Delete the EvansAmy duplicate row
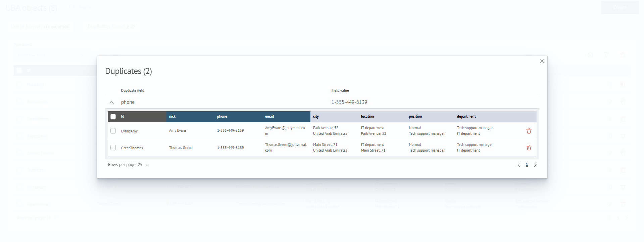Image resolution: width=644 pixels, height=242 pixels. point(529,131)
